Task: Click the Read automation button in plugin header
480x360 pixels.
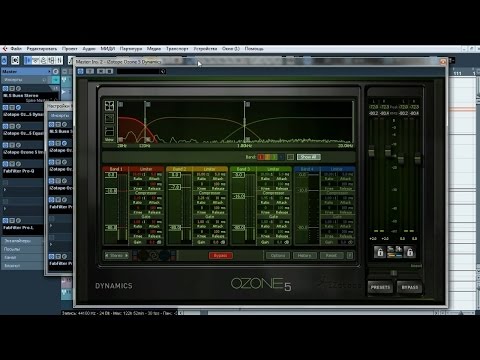Action: tap(101, 71)
